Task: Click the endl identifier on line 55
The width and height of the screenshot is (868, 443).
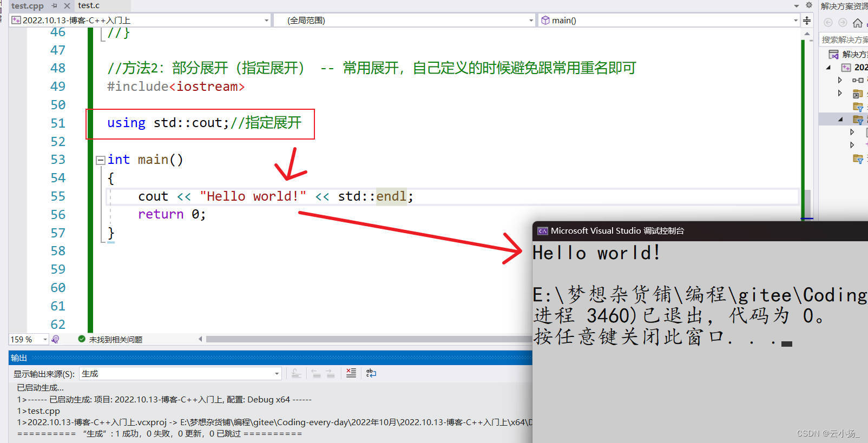Action: coord(391,196)
